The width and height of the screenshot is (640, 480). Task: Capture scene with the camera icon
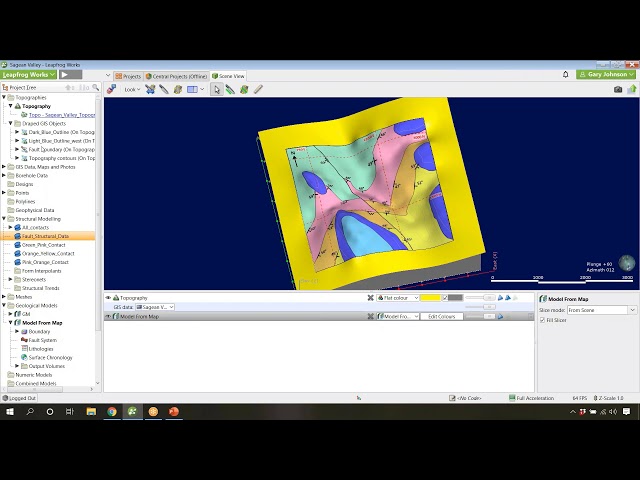[618, 89]
